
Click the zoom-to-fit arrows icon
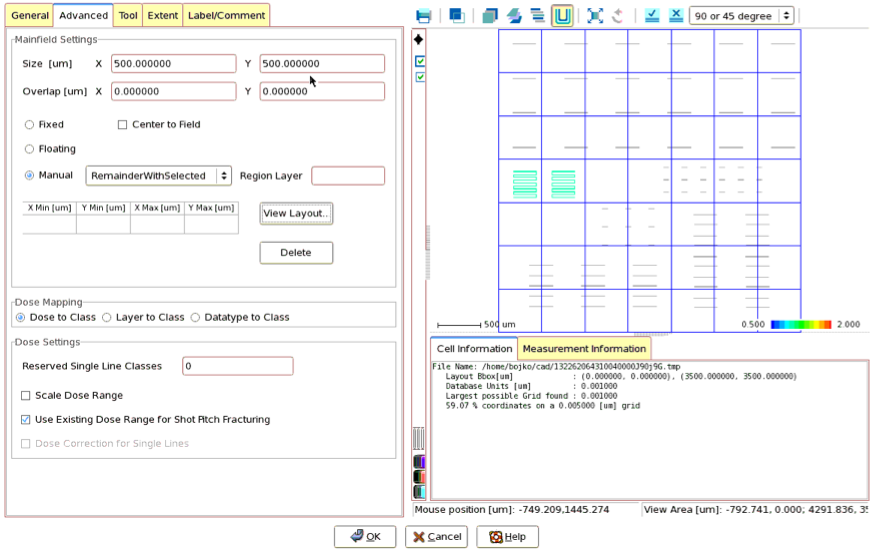tap(595, 16)
